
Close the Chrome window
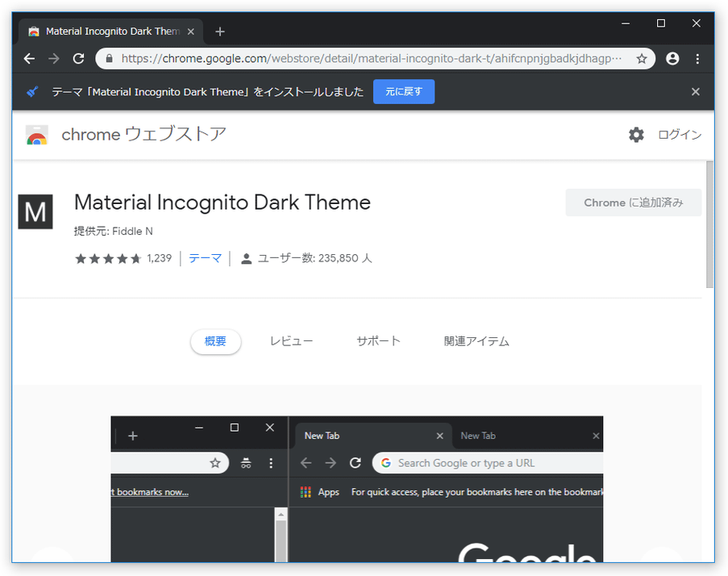[696, 23]
